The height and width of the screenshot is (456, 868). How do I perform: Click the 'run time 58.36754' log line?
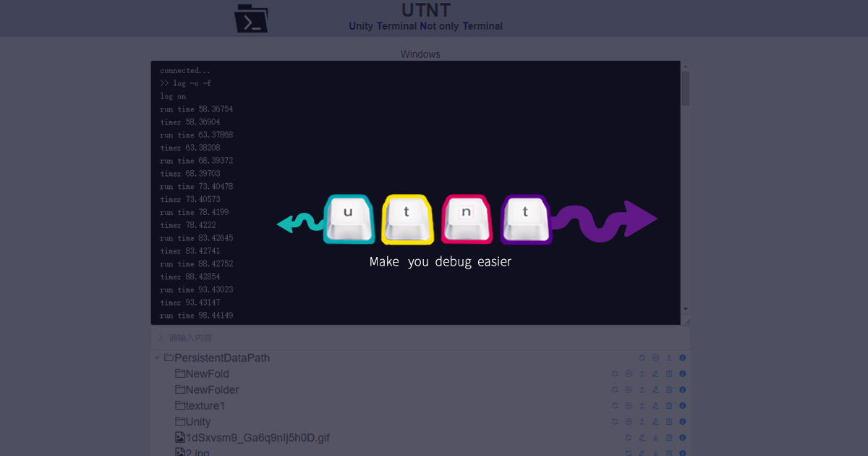point(196,109)
